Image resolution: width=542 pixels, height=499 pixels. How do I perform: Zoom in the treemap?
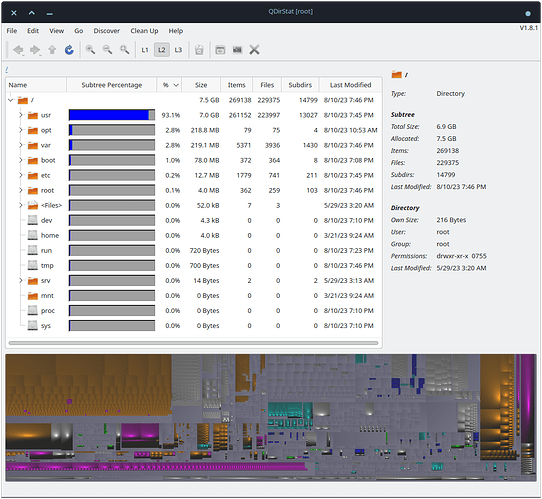[91, 50]
